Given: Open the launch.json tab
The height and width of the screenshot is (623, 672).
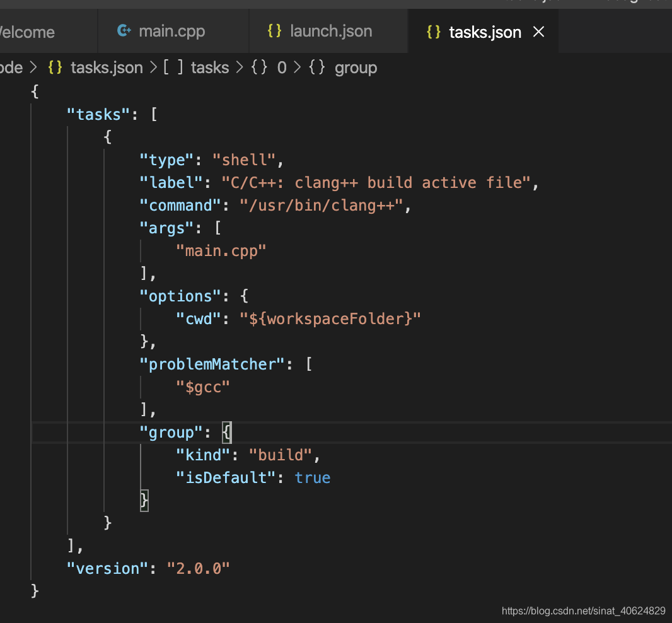Looking at the screenshot, I should [328, 32].
